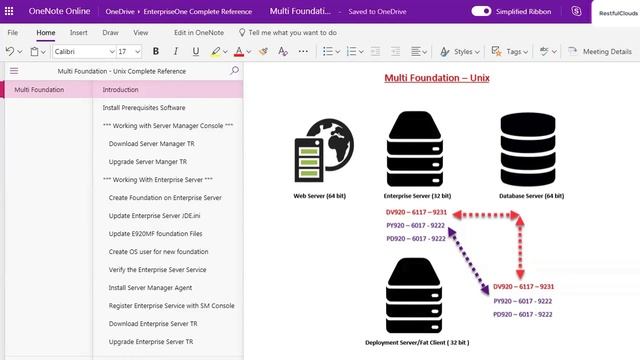Click the Clear formatting eraser icon

pyautogui.click(x=263, y=51)
